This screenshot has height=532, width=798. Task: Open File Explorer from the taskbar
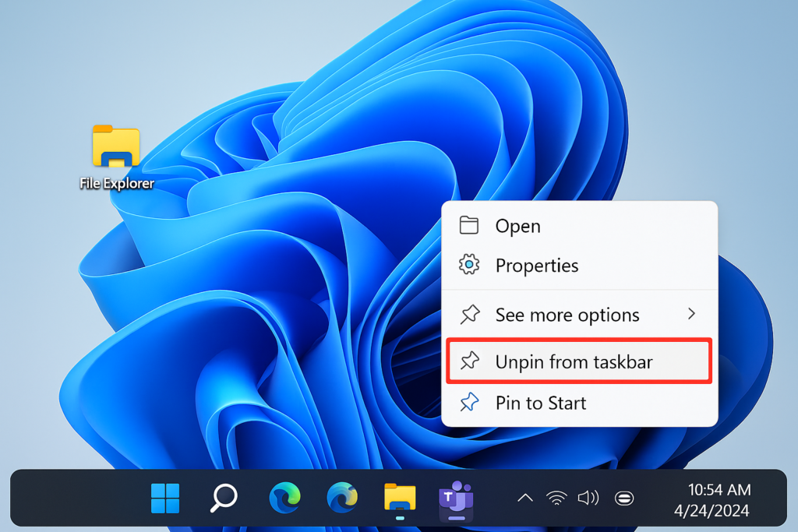click(400, 498)
